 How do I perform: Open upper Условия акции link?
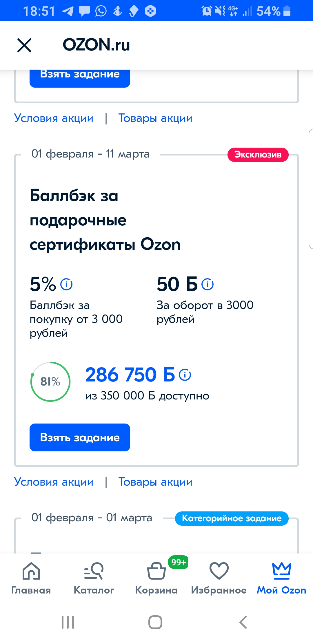coord(54,118)
